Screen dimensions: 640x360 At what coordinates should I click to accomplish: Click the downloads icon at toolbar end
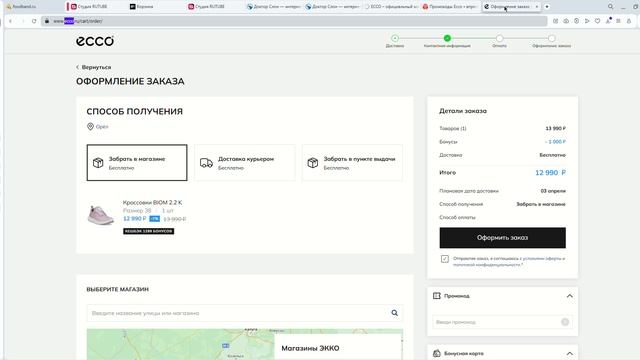[x=629, y=21]
